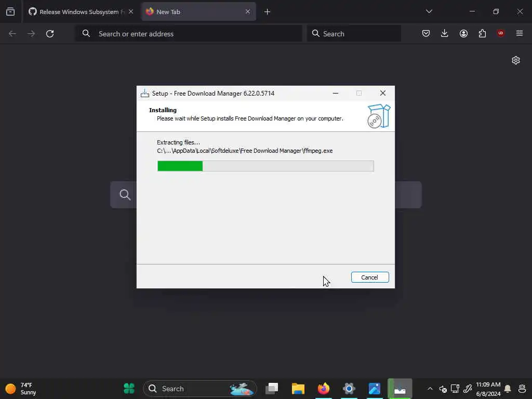Open the Start menu clover icon
This screenshot has width=532, height=399.
129,389
